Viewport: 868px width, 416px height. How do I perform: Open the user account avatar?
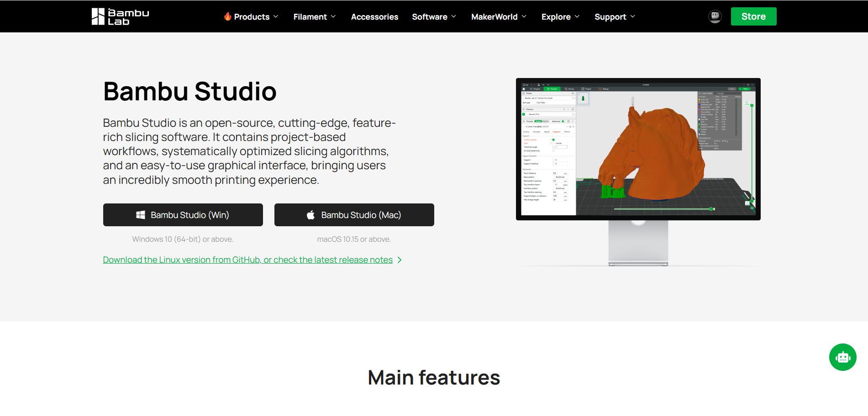click(715, 16)
